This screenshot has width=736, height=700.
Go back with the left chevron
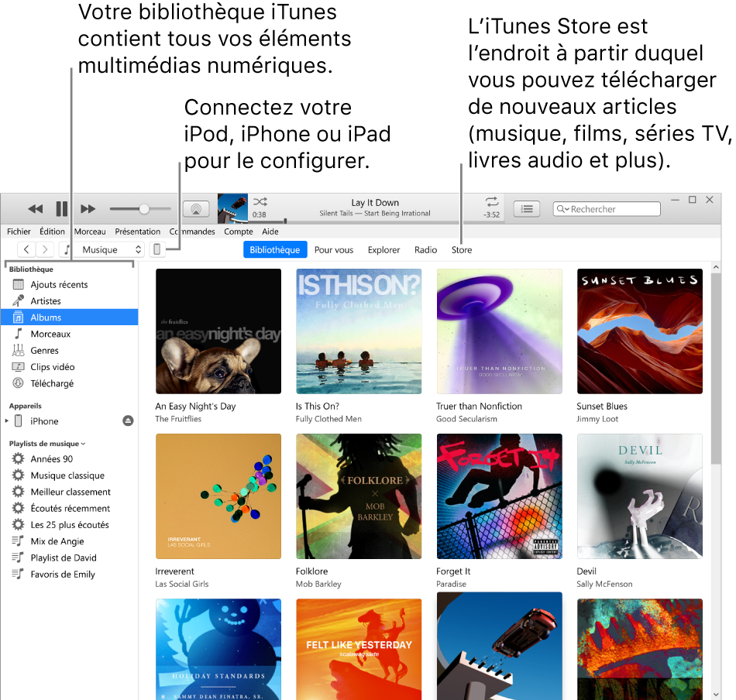pyautogui.click(x=27, y=249)
